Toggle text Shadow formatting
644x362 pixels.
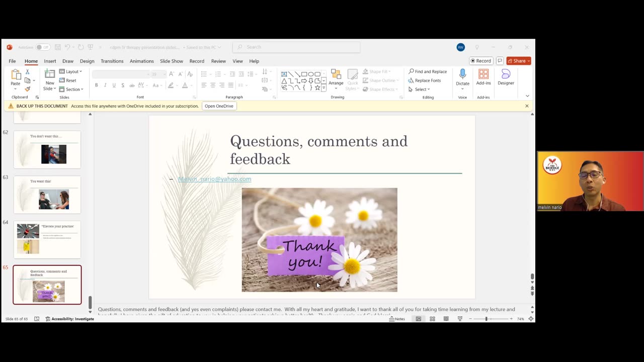[123, 85]
